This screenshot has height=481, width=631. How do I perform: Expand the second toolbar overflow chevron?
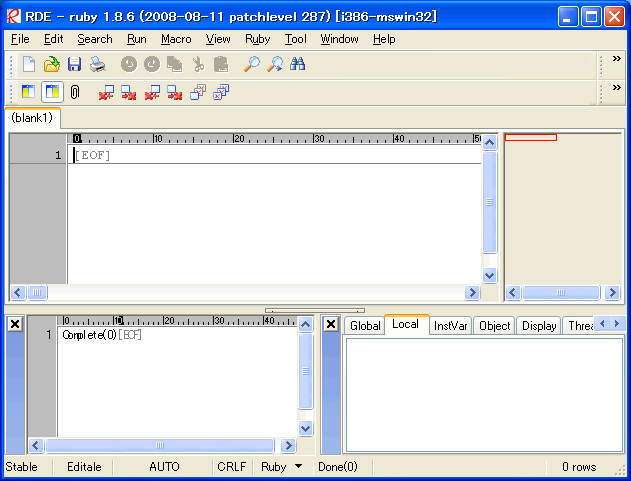616,87
